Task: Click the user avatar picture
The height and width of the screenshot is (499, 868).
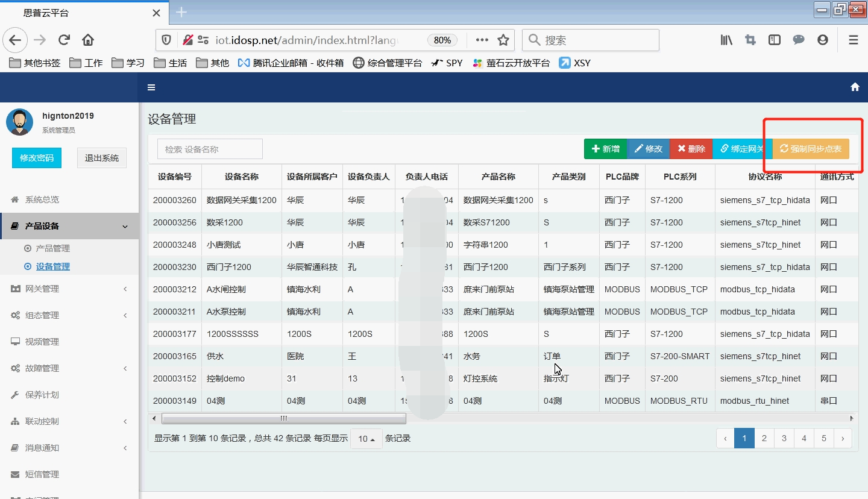Action: tap(19, 122)
